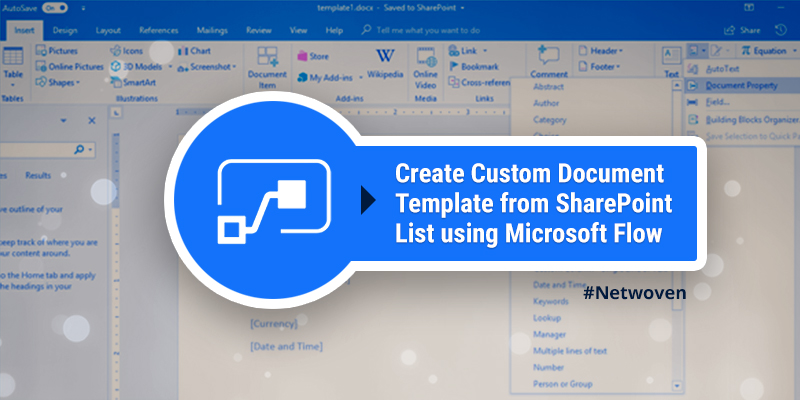Switch to the Design tab

(x=65, y=31)
